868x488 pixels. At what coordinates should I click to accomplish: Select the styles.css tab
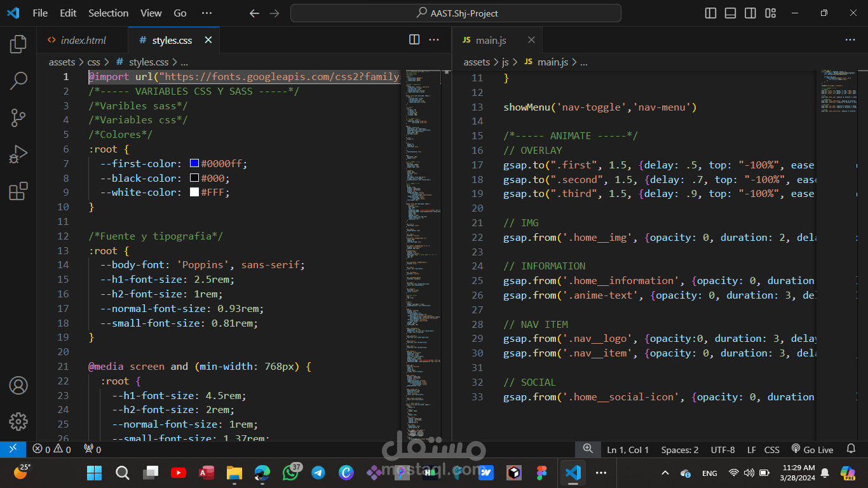173,40
